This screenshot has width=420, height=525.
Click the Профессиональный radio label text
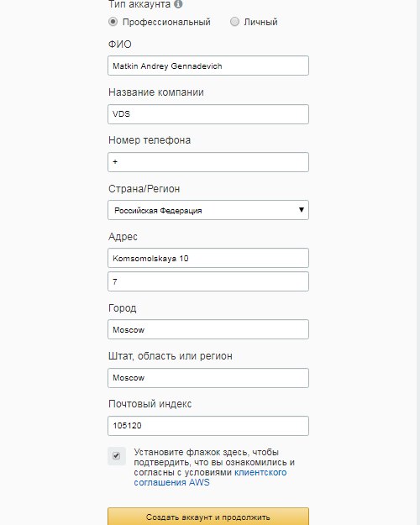pyautogui.click(x=166, y=22)
